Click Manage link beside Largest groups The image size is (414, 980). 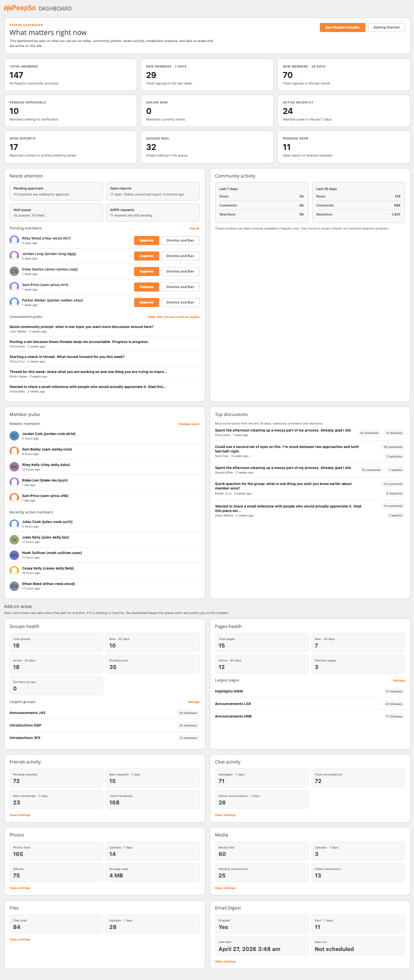[x=193, y=702]
